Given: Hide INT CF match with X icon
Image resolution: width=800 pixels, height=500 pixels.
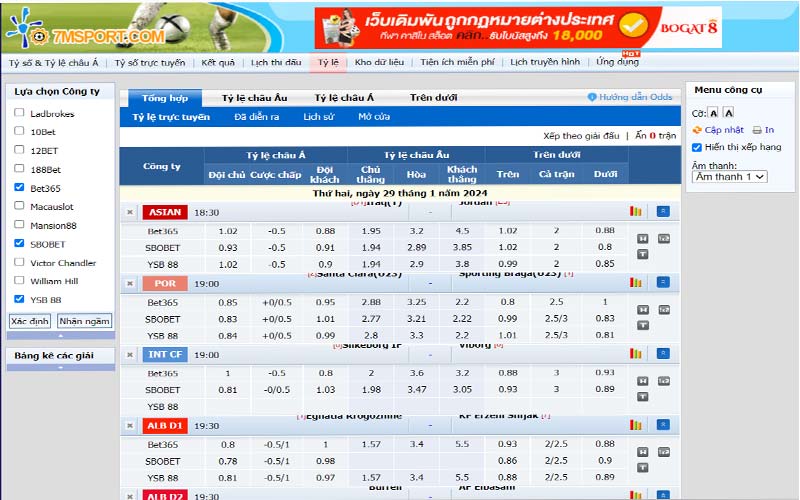Looking at the screenshot, I should click(130, 355).
